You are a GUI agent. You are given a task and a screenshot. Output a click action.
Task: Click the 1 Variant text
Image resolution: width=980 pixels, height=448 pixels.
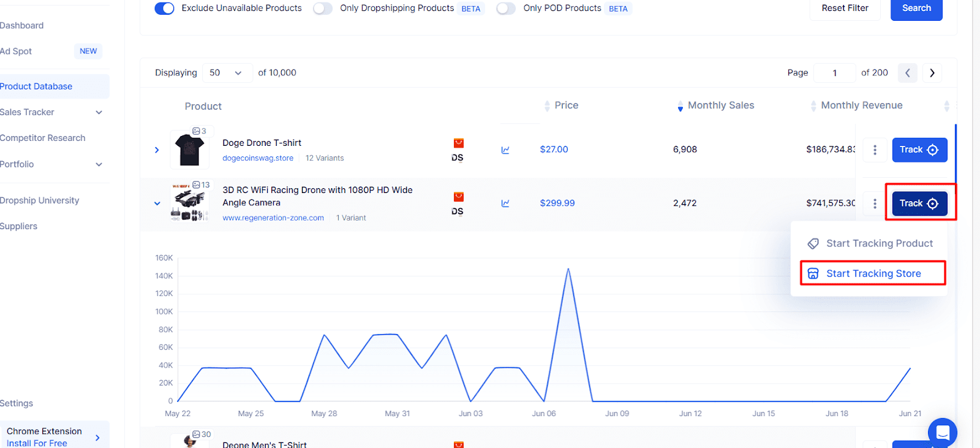coord(351,218)
